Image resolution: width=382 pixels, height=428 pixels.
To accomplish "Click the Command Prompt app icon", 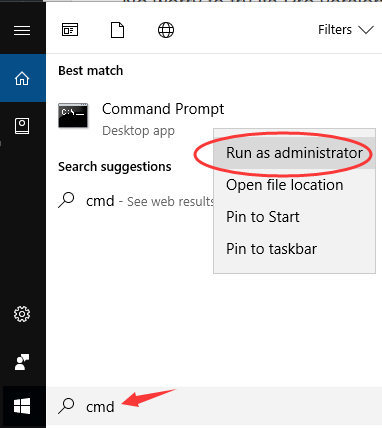I will (x=73, y=115).
